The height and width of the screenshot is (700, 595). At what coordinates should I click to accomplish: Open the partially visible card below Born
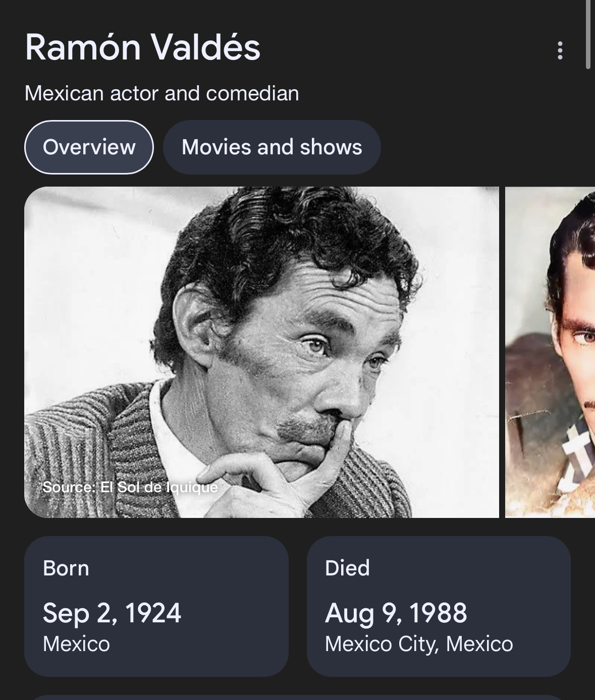298,697
